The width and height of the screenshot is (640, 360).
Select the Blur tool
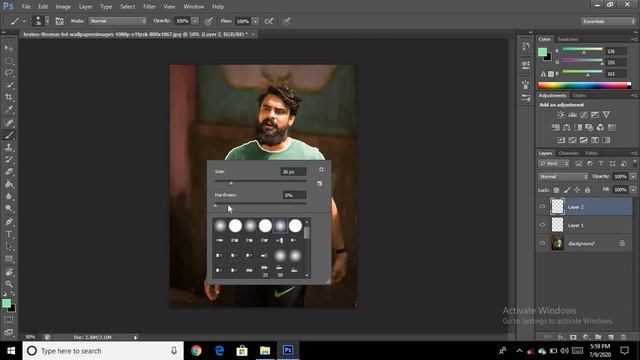click(x=9, y=196)
